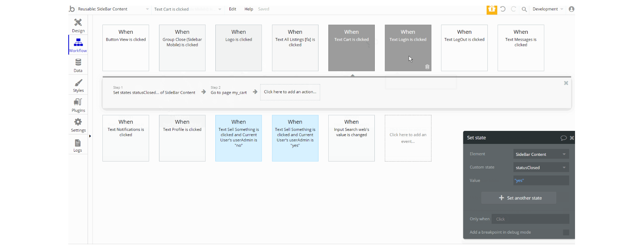This screenshot has height=247, width=644.
Task: Click the gift box icon
Action: click(492, 9)
